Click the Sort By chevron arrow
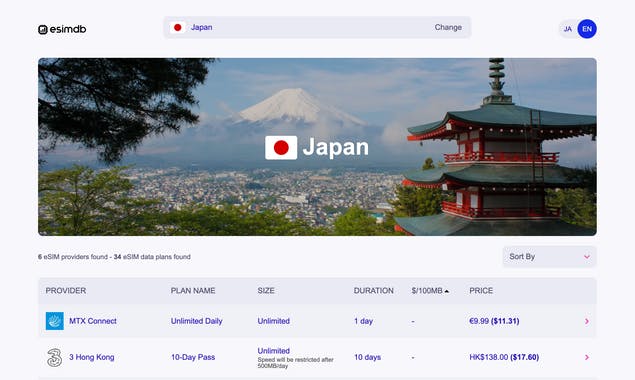The height and width of the screenshot is (380, 635). pos(587,257)
